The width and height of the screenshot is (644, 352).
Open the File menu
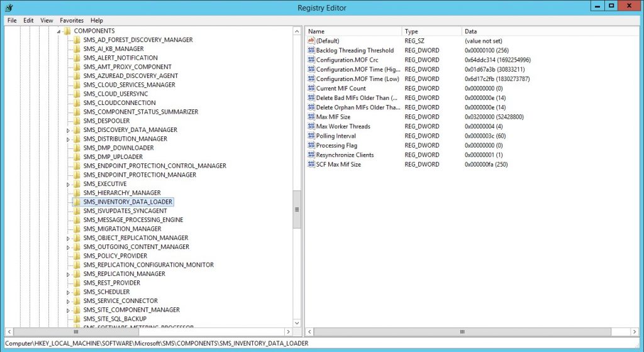(12, 20)
